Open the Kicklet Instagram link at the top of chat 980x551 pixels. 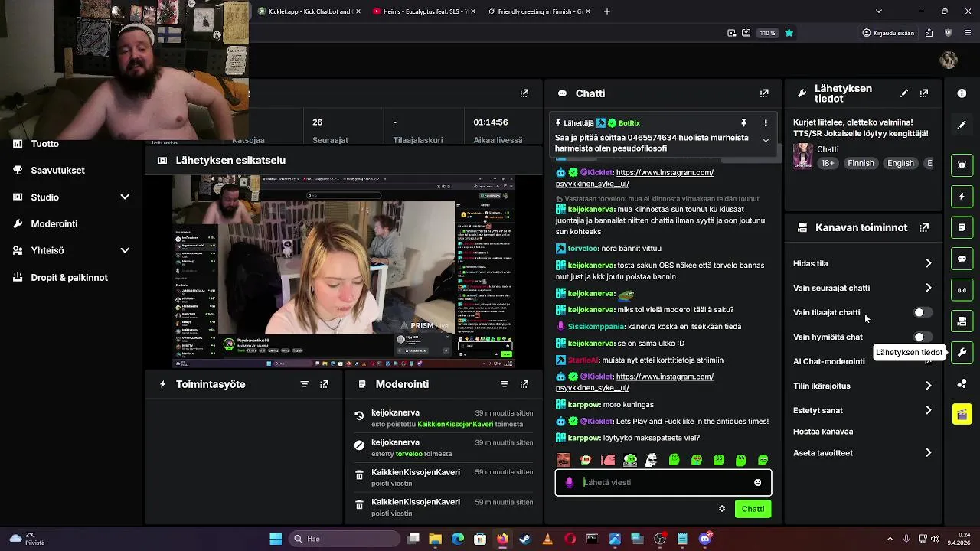click(635, 178)
